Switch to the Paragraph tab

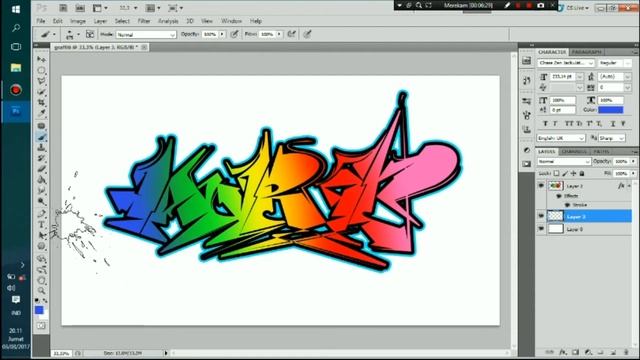coord(587,52)
